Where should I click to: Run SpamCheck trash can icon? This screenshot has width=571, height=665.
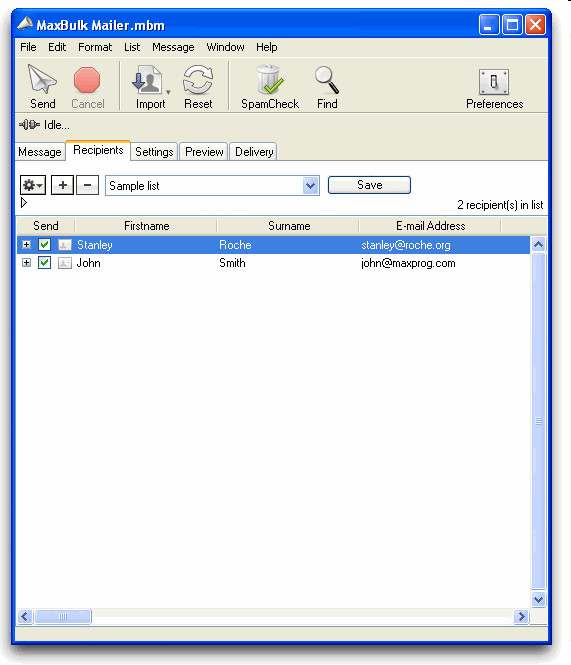tap(269, 79)
